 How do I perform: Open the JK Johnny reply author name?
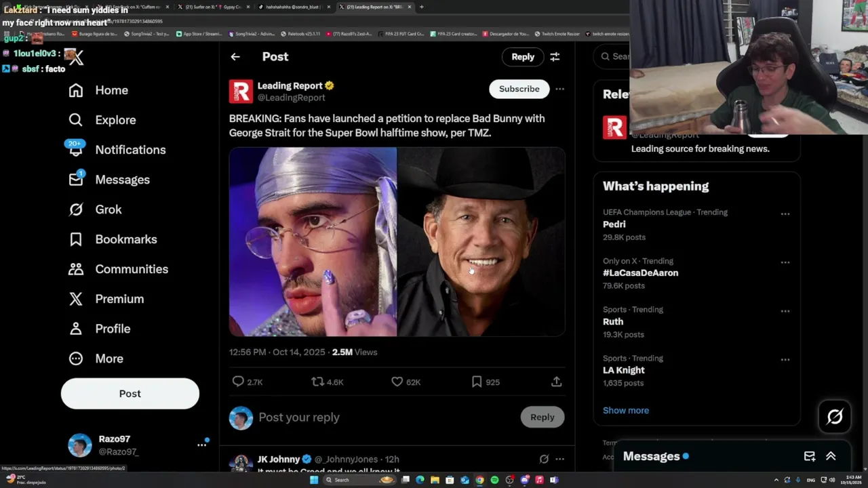[x=279, y=459]
